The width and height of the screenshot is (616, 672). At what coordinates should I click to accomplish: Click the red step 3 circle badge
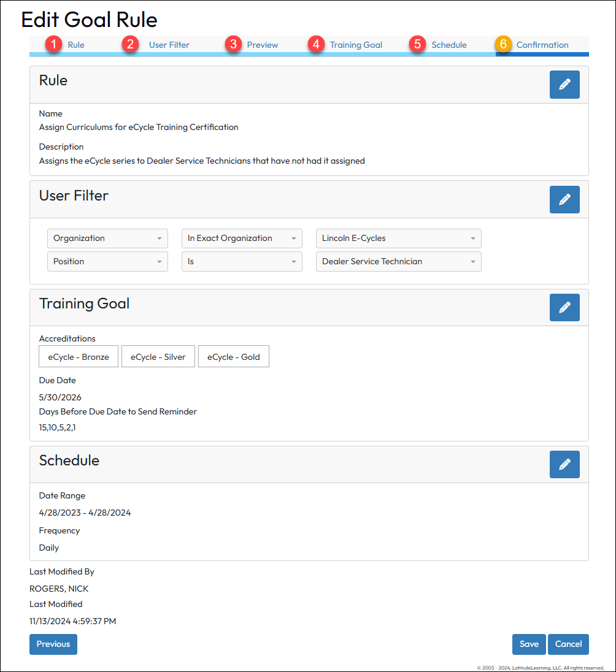(x=233, y=45)
